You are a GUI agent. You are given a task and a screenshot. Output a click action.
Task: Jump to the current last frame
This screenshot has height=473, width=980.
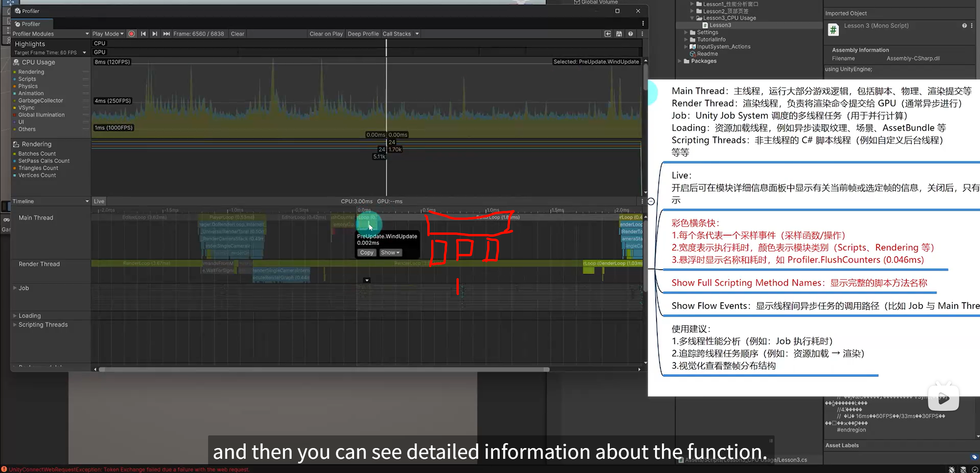(x=166, y=34)
